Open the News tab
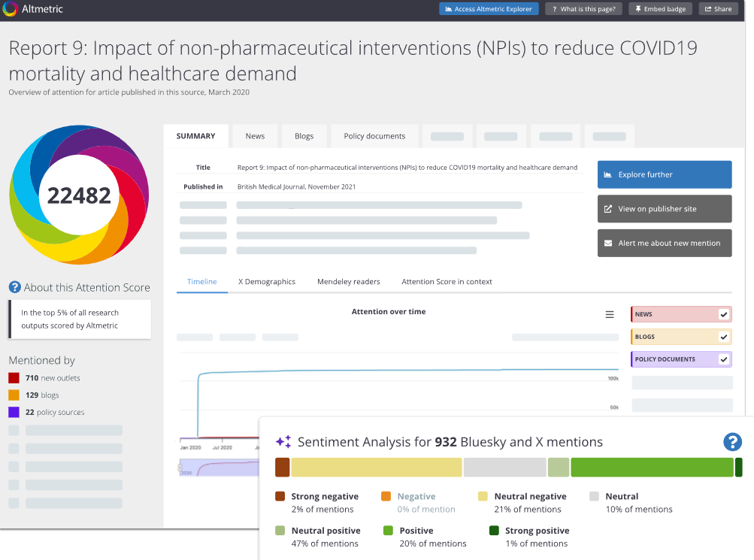This screenshot has height=560, width=754. (x=255, y=136)
